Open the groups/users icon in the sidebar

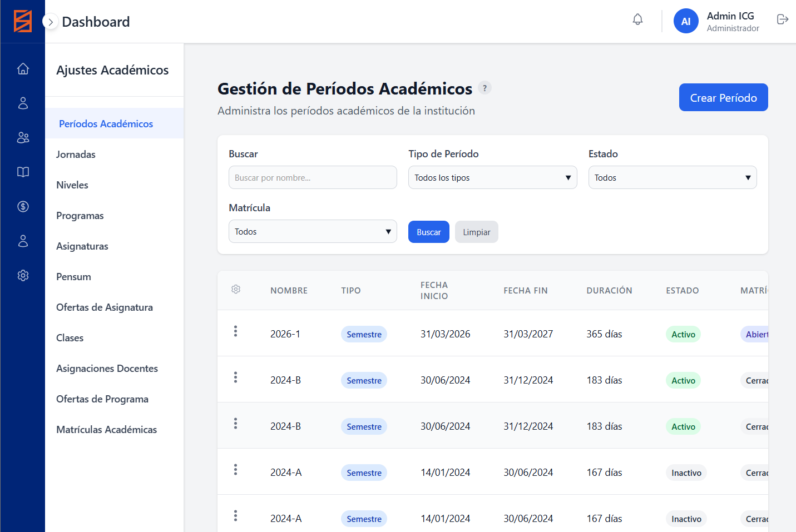23,137
